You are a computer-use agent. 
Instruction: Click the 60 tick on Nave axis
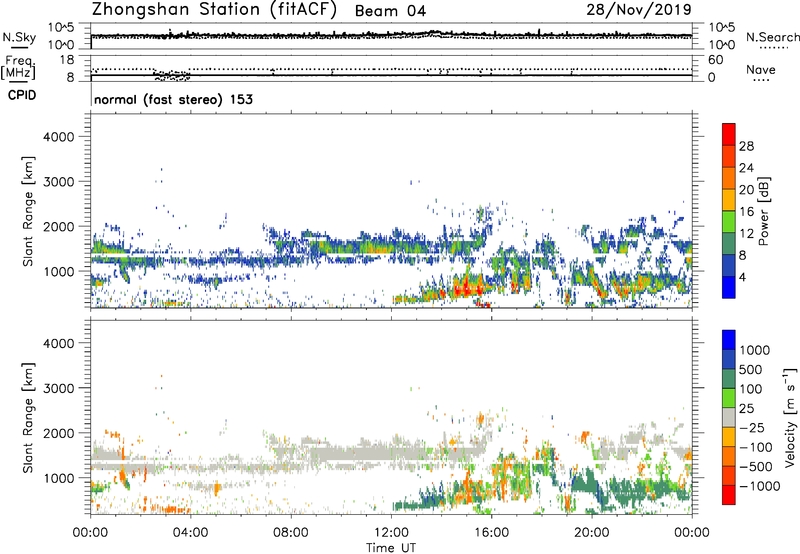[x=715, y=60]
